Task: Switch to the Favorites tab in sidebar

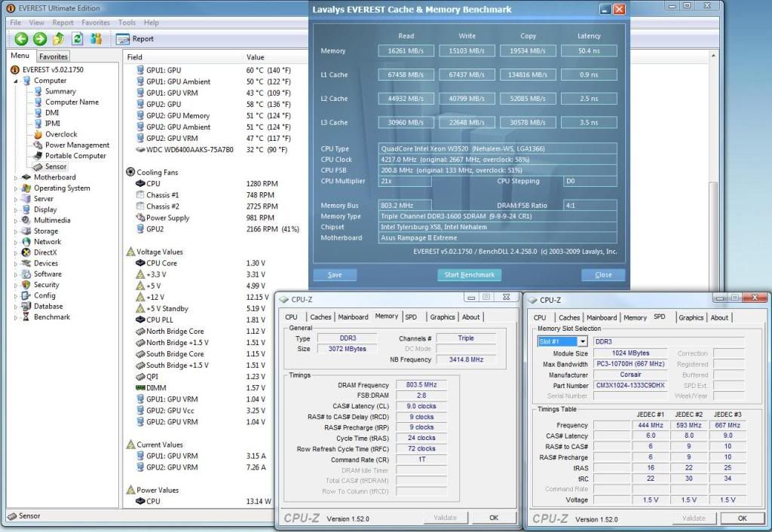Action: pyautogui.click(x=54, y=57)
